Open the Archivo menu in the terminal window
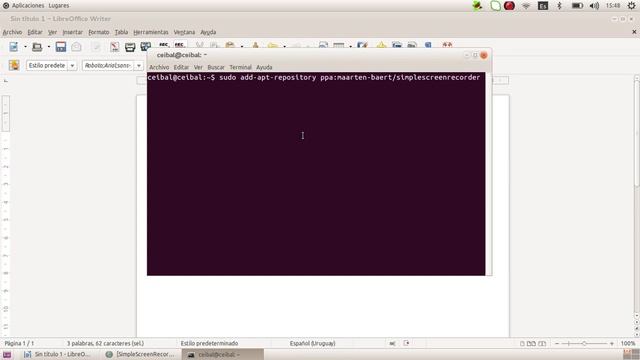Screen dimensions: 640x360 (159, 67)
